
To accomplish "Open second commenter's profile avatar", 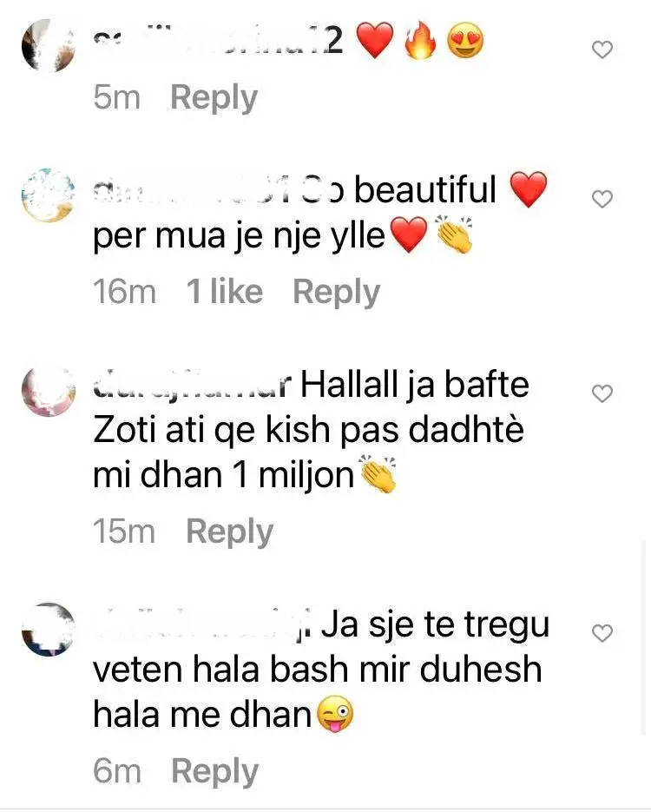I will (48, 195).
